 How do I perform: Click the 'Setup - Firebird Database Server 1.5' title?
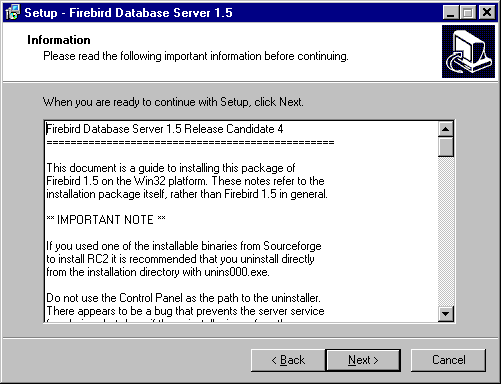(x=128, y=13)
